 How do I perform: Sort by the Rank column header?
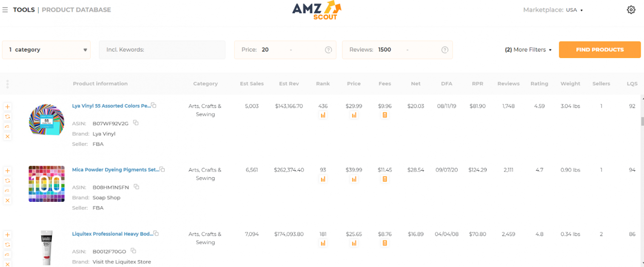point(323,84)
